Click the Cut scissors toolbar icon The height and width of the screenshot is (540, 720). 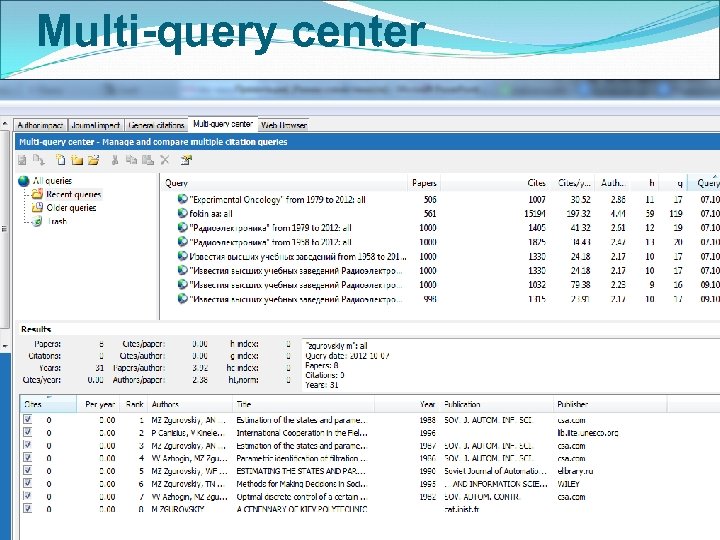115,160
